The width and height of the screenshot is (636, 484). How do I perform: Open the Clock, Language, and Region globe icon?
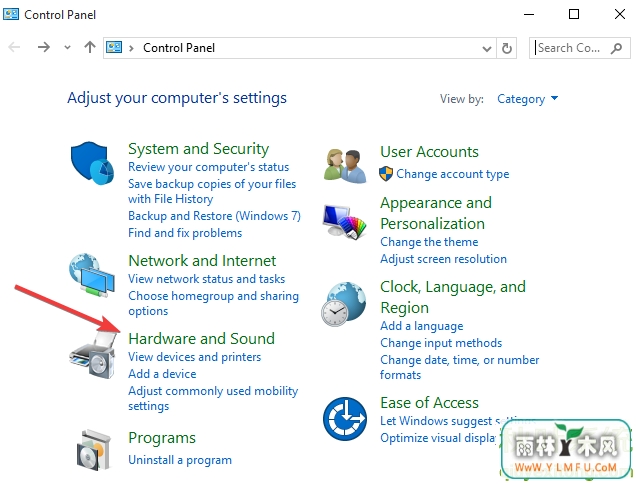click(x=344, y=304)
